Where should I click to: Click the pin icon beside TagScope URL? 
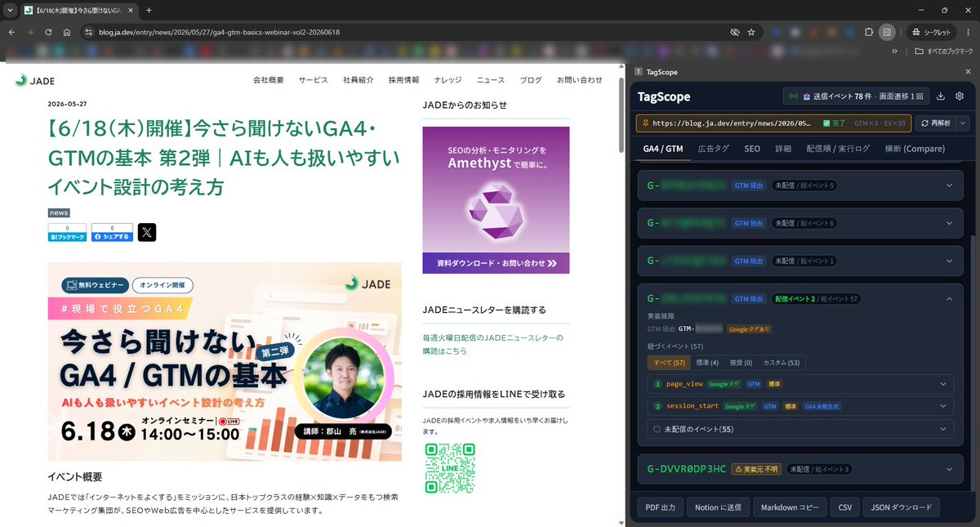(645, 123)
